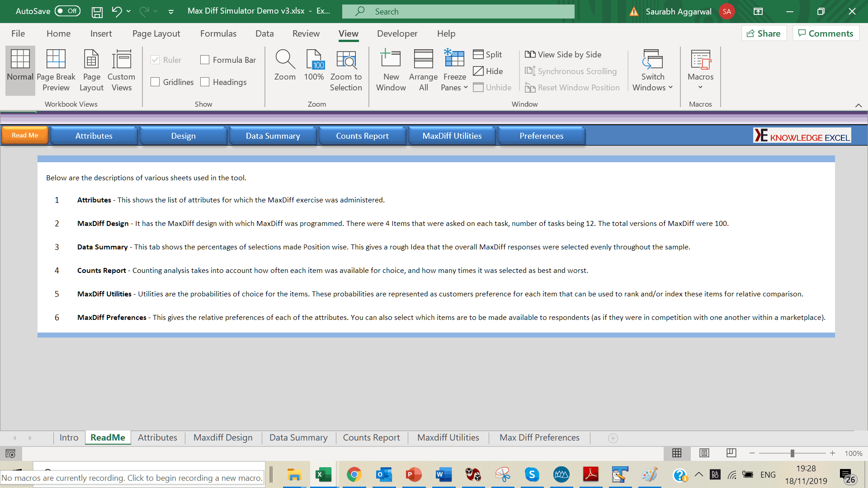Switch to Page Layout view in status bar
This screenshot has width=868, height=488.
[x=704, y=453]
